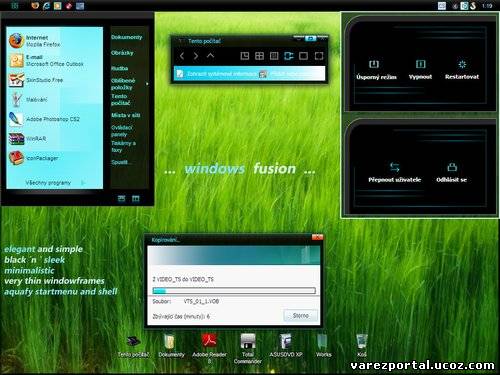This screenshot has height=375, width=500.
Task: Click the clock in the top bar
Action: tap(487, 6)
